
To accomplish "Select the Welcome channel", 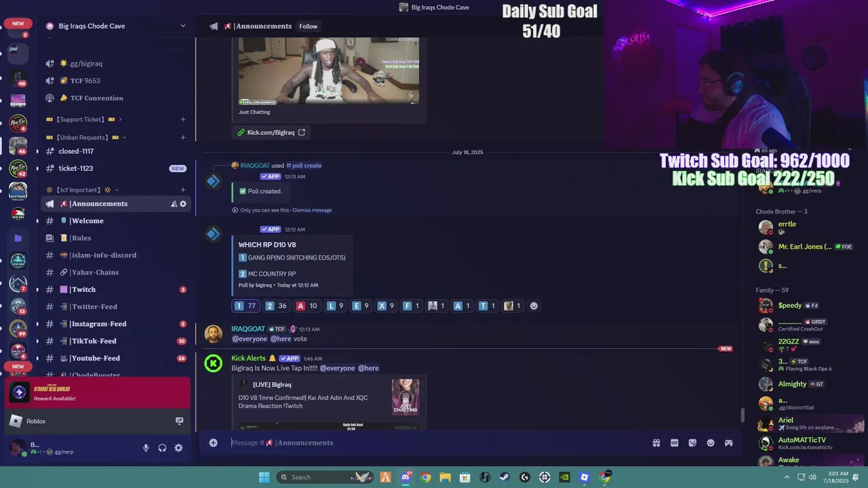I will [x=117, y=221].
